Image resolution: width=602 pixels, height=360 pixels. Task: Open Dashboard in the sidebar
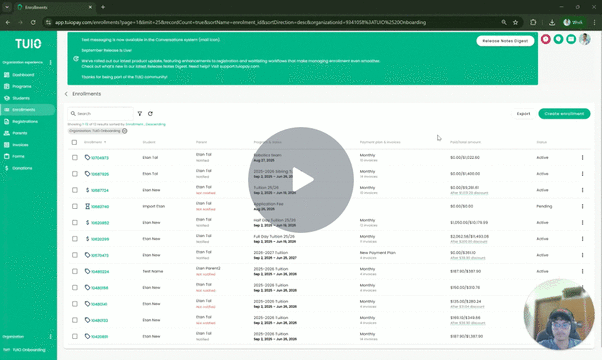click(23, 75)
